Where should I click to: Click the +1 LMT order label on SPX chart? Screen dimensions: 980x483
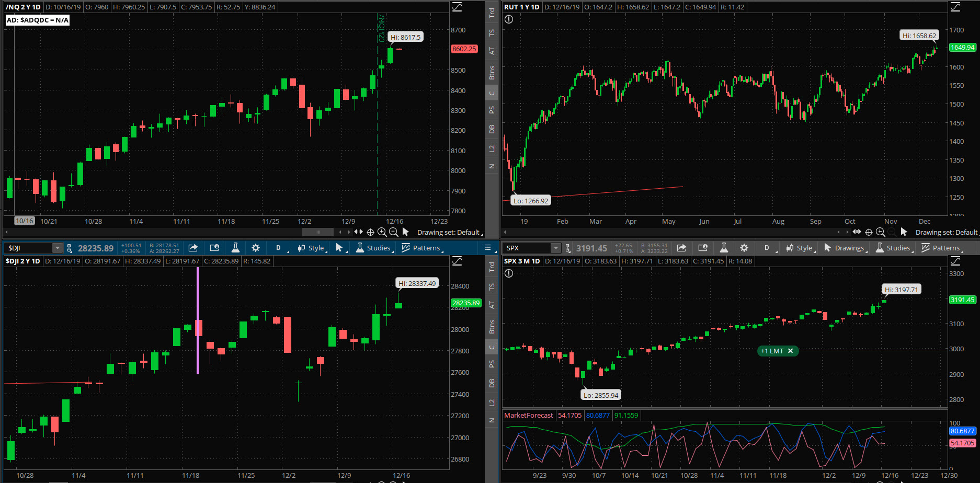pos(772,351)
